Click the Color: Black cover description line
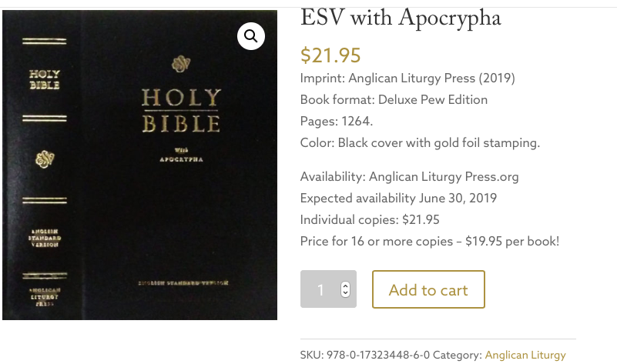The image size is (617, 364). click(420, 142)
